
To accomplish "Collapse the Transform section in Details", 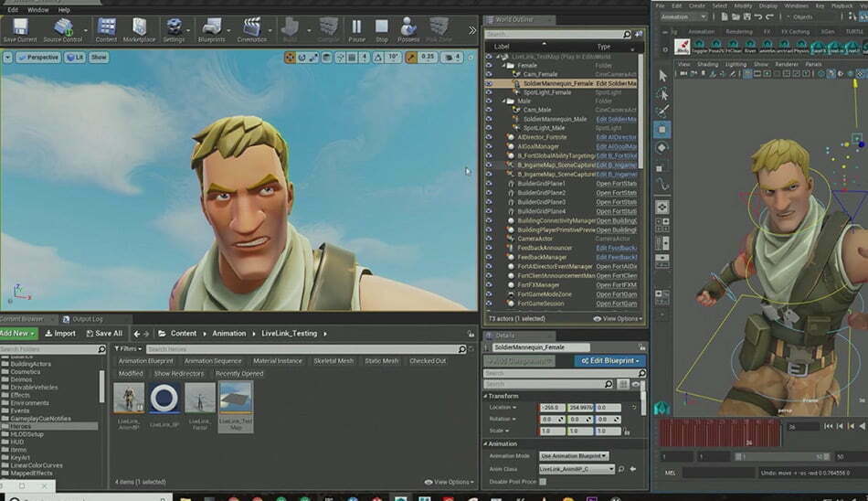I will (x=485, y=396).
